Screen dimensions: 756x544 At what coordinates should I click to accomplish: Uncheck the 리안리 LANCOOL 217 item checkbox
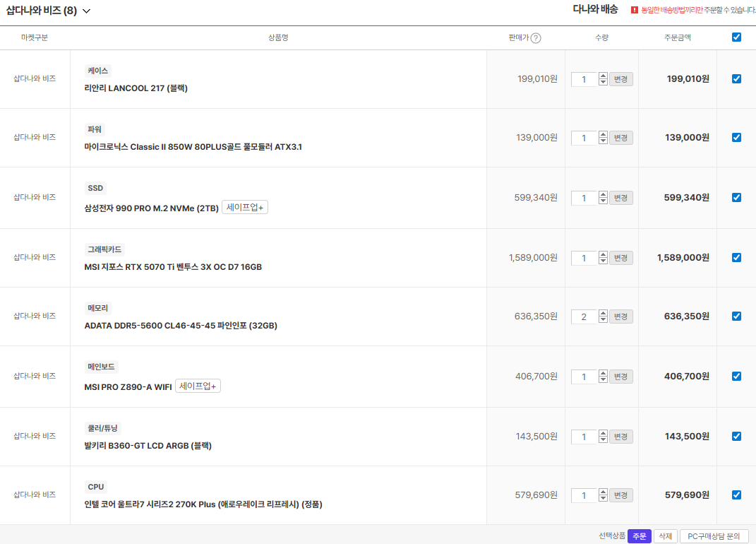coord(736,78)
